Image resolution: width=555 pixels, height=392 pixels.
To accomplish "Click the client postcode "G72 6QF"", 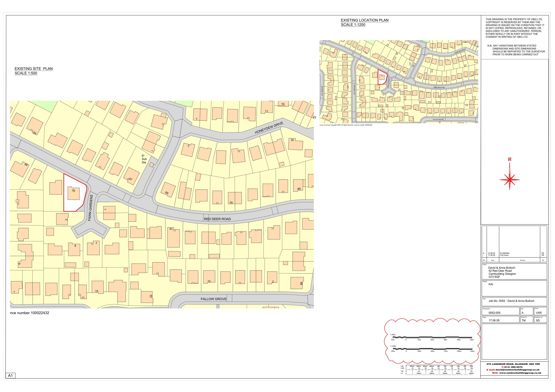I will tap(494, 277).
